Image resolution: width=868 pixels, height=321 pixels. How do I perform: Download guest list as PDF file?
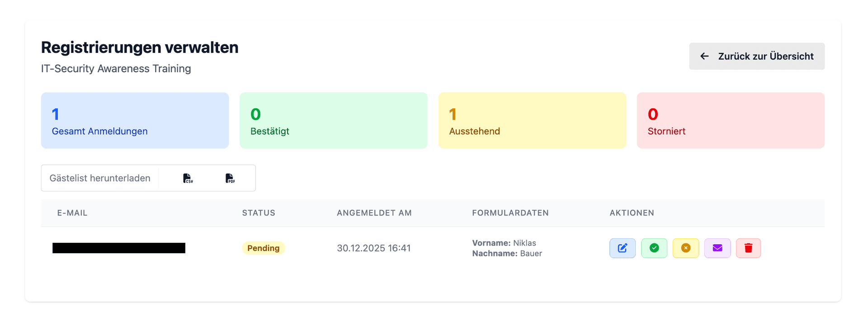click(x=230, y=178)
